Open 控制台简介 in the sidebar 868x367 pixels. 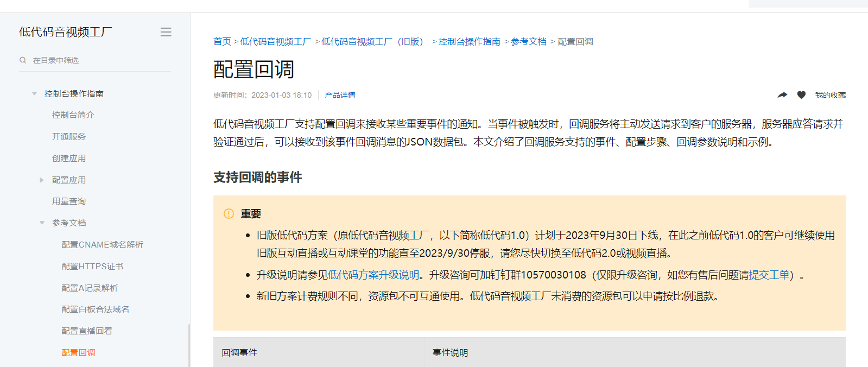coord(73,115)
